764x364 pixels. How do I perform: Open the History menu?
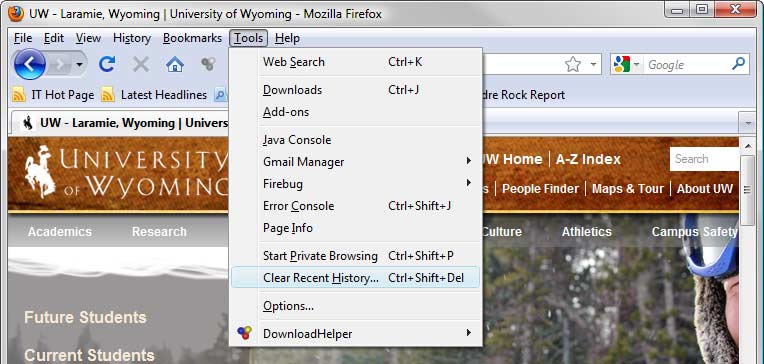(x=132, y=38)
